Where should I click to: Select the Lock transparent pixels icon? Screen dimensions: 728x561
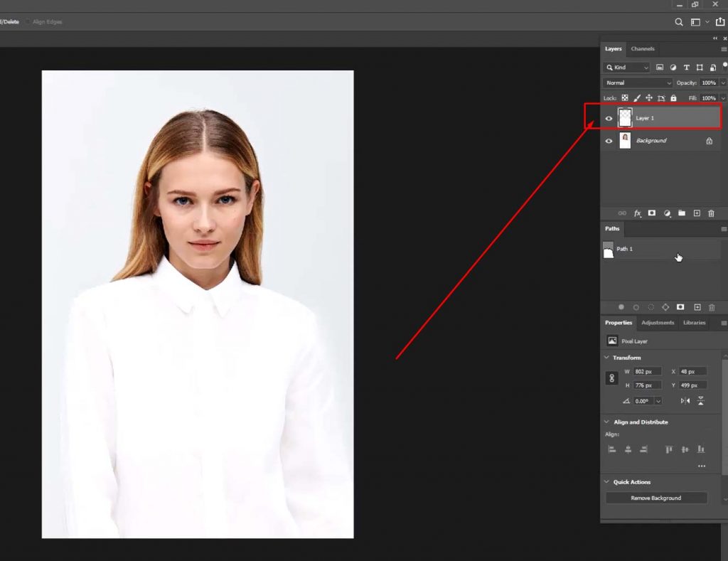point(625,98)
